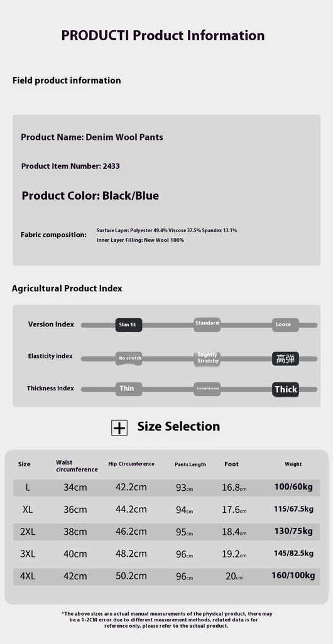Click the highlighted 高弹 elasticity chip
This screenshot has height=644, width=333.
click(x=285, y=358)
